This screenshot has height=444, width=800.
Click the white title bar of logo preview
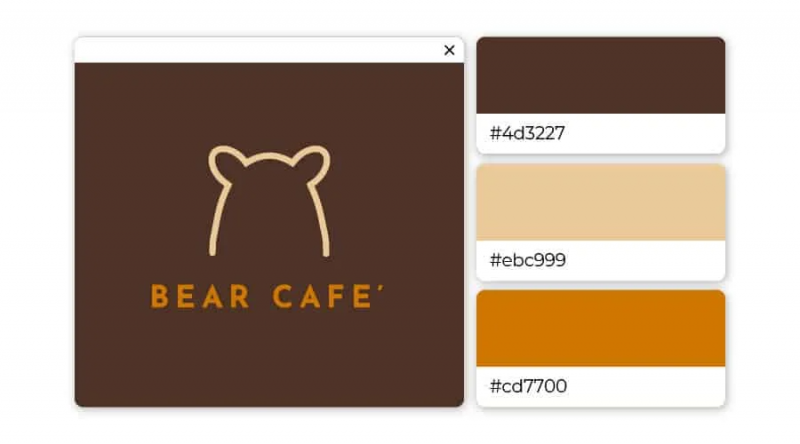269,50
